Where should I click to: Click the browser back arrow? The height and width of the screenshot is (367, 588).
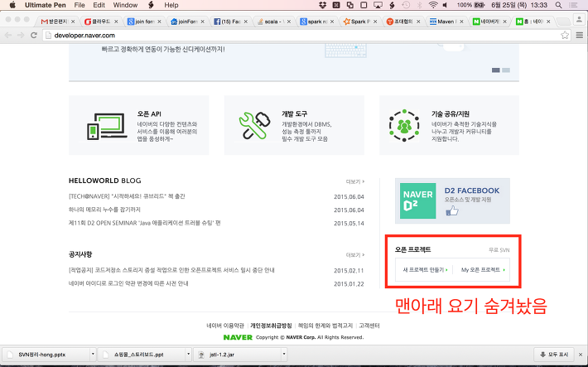point(8,36)
